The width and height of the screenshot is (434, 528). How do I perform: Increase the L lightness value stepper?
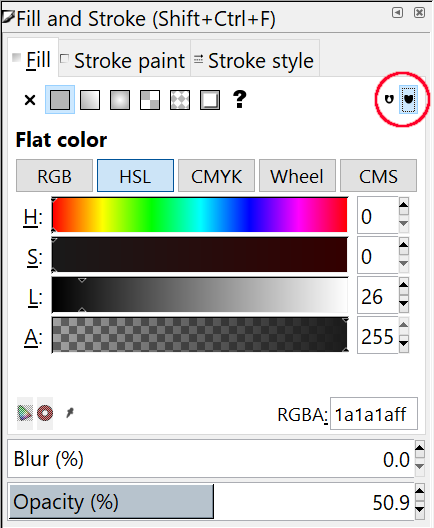tap(404, 285)
